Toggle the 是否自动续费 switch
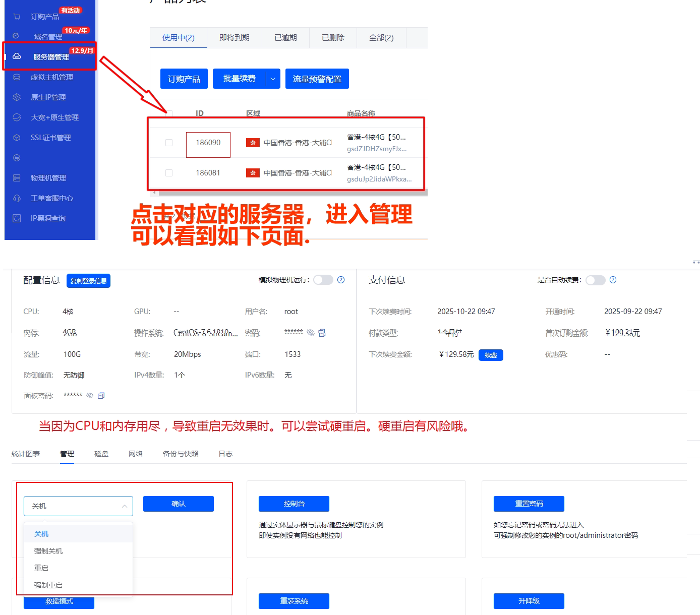Image resolution: width=700 pixels, height=615 pixels. pyautogui.click(x=596, y=280)
